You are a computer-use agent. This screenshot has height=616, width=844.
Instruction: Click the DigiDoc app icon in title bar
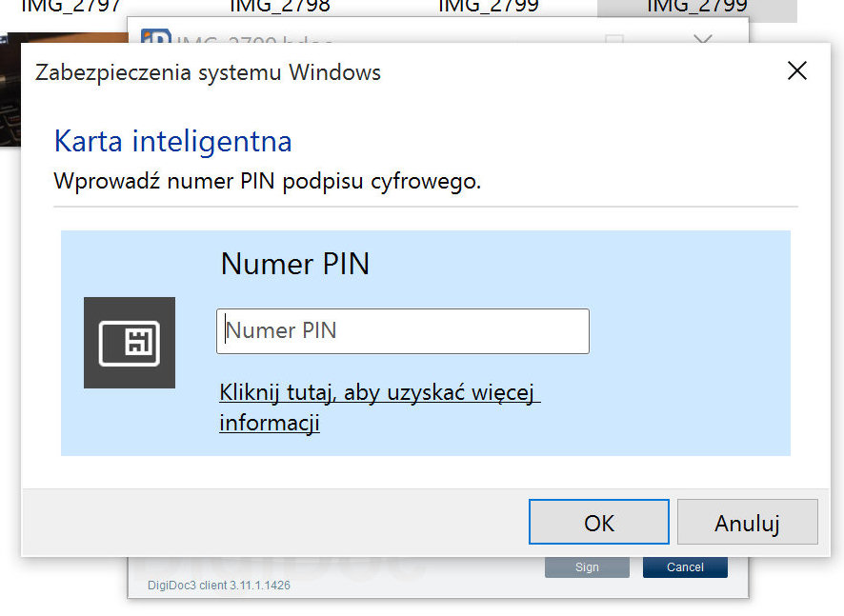pos(154,41)
